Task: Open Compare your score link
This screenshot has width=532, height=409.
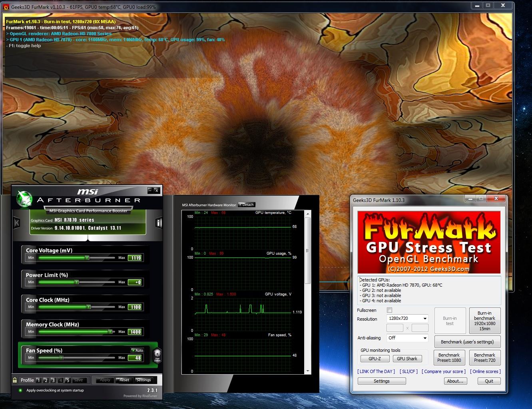Action: pos(444,371)
